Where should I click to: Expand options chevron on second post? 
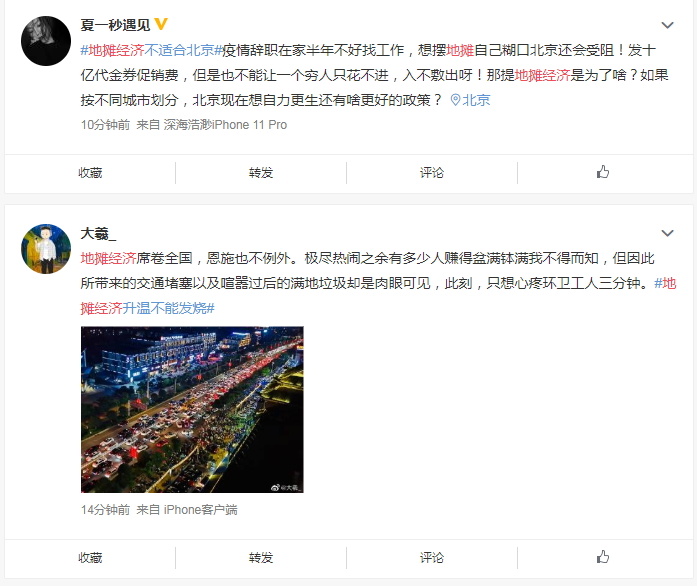[667, 233]
